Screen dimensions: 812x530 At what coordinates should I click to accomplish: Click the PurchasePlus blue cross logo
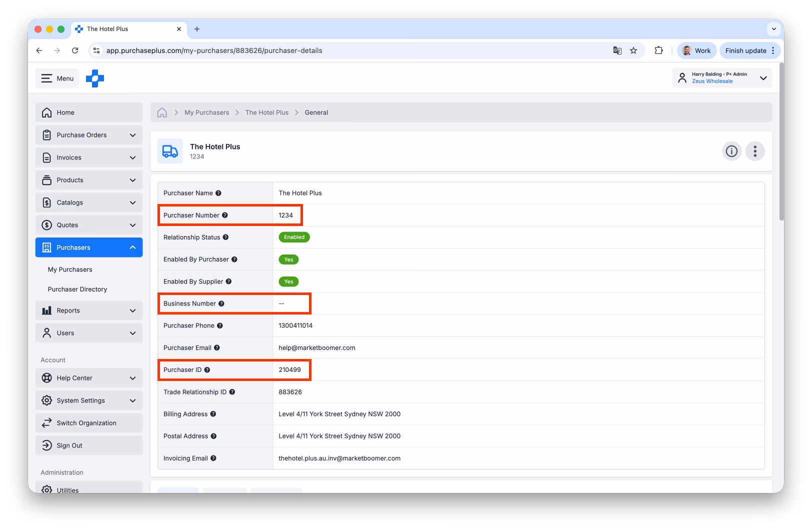point(95,78)
